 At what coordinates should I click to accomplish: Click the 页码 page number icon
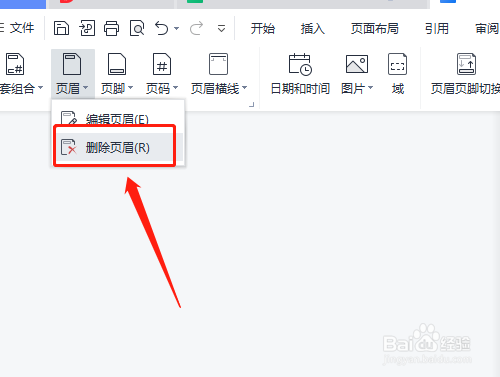162,64
